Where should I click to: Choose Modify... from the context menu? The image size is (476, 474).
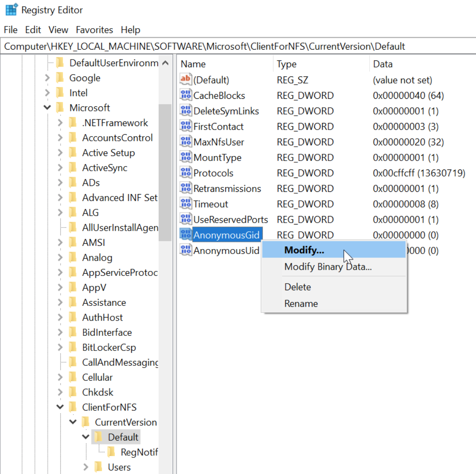(304, 250)
